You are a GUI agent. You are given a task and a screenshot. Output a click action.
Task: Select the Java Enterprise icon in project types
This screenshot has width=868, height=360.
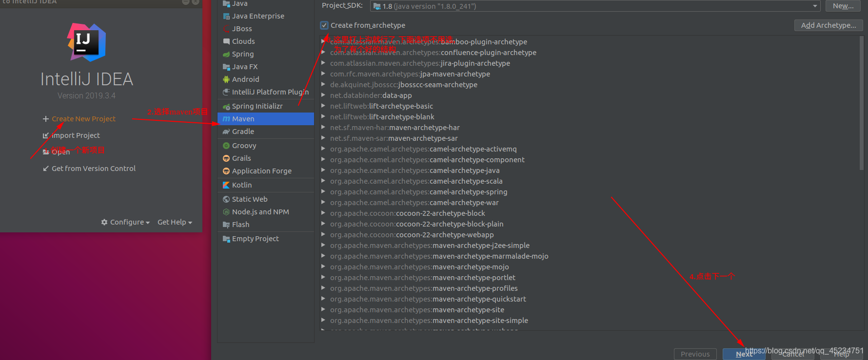(226, 16)
